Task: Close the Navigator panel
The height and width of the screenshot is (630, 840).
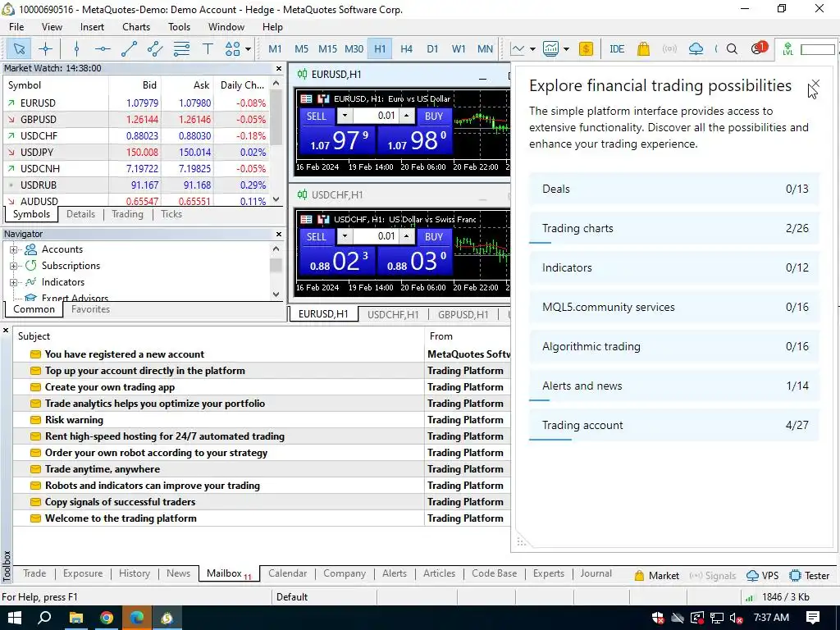Action: (279, 234)
